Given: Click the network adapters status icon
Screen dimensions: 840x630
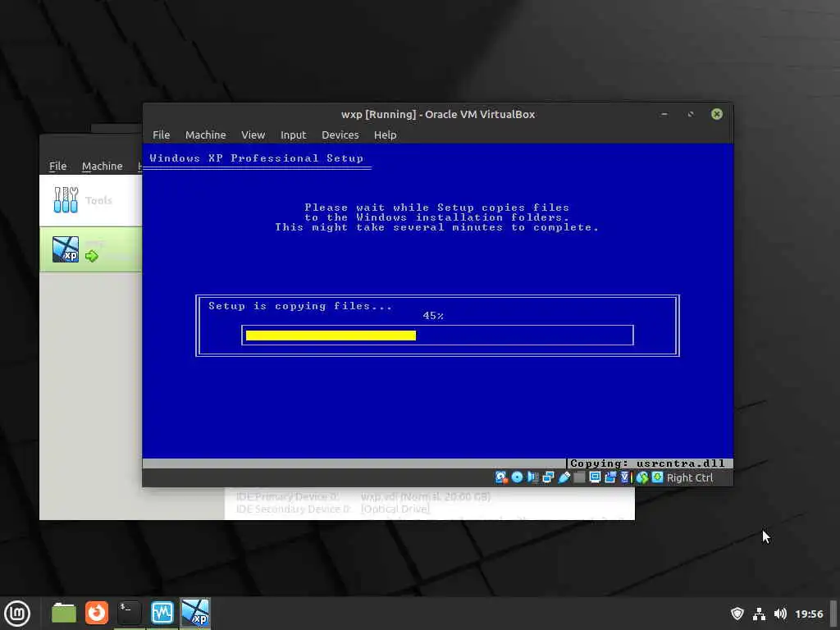Looking at the screenshot, I should [548, 477].
